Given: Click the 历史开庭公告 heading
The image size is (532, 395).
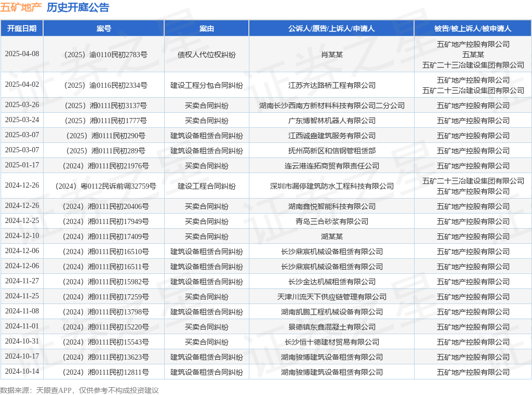Looking at the screenshot, I should pos(78,7).
